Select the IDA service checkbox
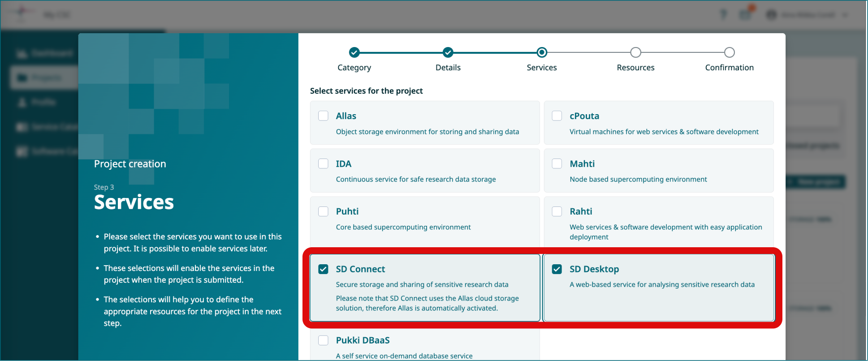This screenshot has width=868, height=361. tap(323, 163)
